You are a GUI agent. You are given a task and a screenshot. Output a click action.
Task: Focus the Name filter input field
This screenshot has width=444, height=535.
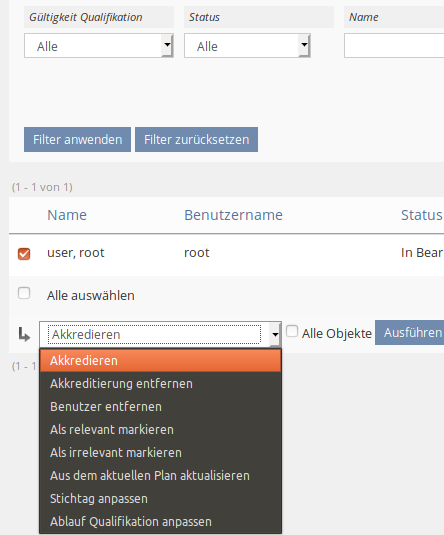(394, 45)
